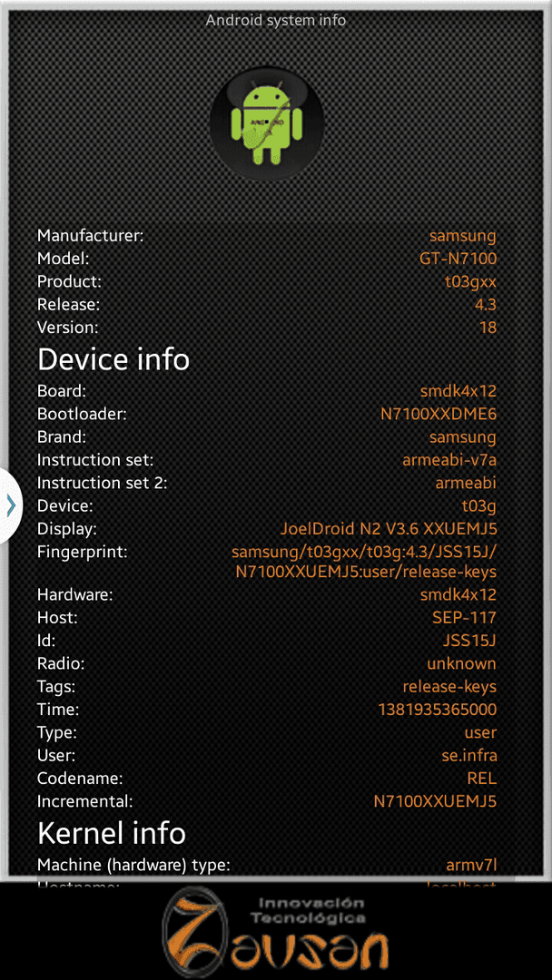Select the Machine type armv7l value
Viewport: 552px width, 980px height.
tap(471, 865)
